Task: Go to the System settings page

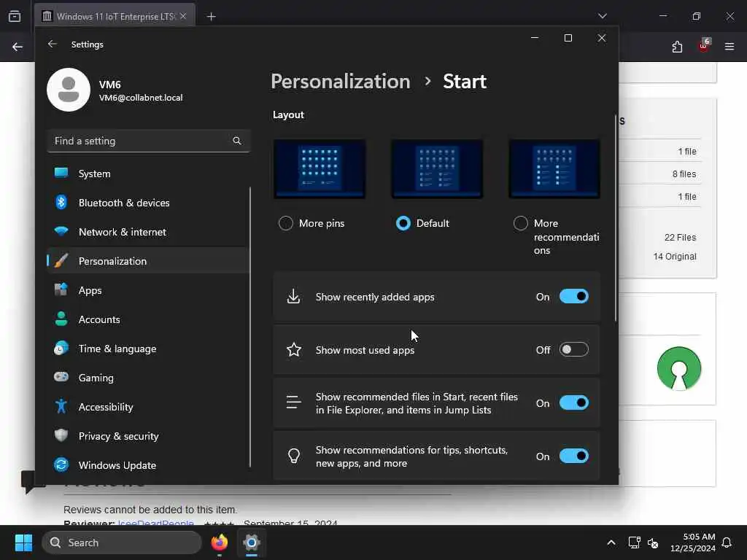Action: coord(149,174)
